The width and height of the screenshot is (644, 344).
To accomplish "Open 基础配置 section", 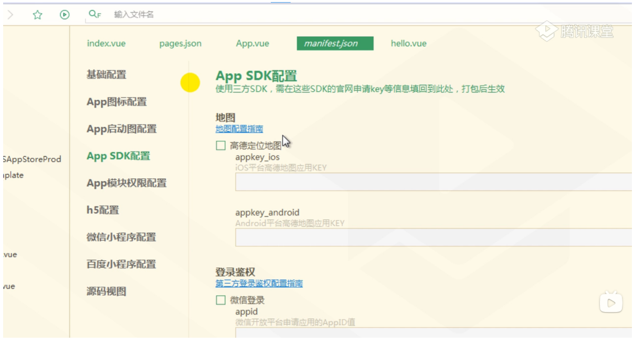I will (x=107, y=74).
